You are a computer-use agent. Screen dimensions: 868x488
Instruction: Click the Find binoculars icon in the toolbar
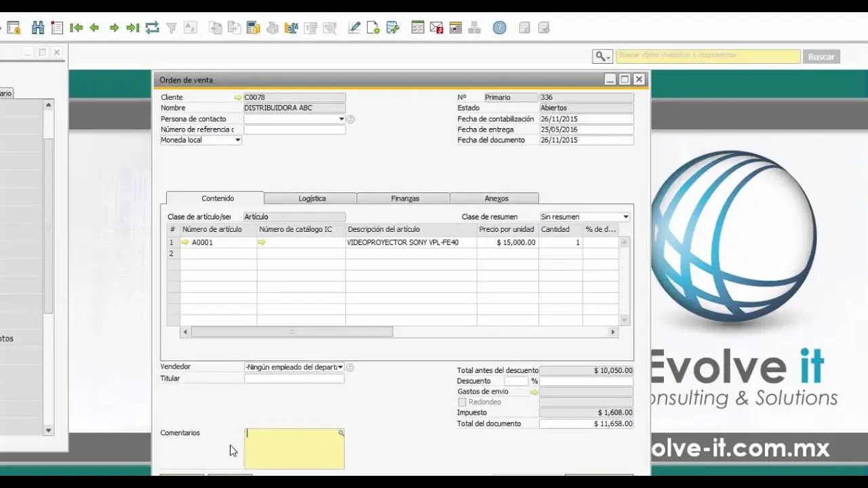click(38, 27)
